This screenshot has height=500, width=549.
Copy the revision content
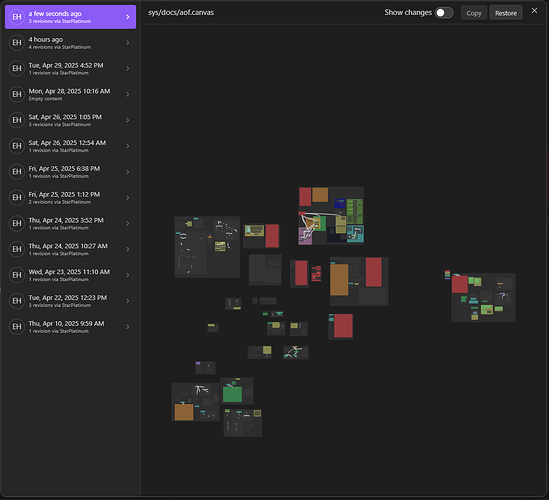pos(474,13)
